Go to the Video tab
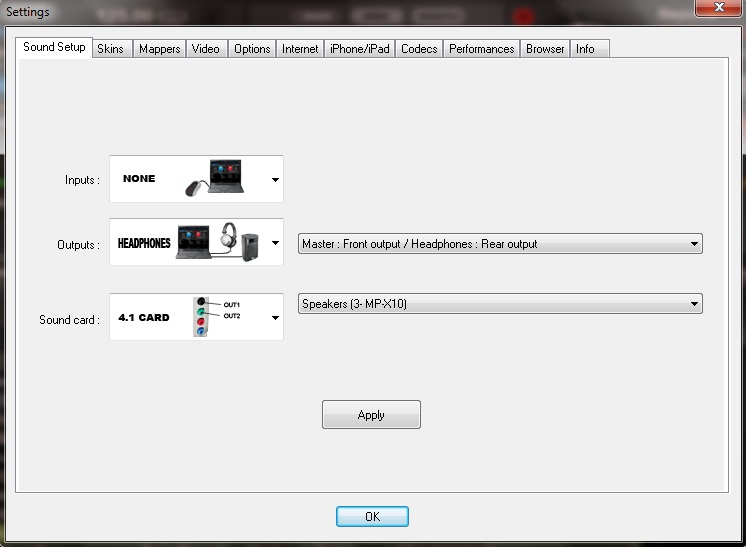This screenshot has width=746, height=549. click(206, 49)
